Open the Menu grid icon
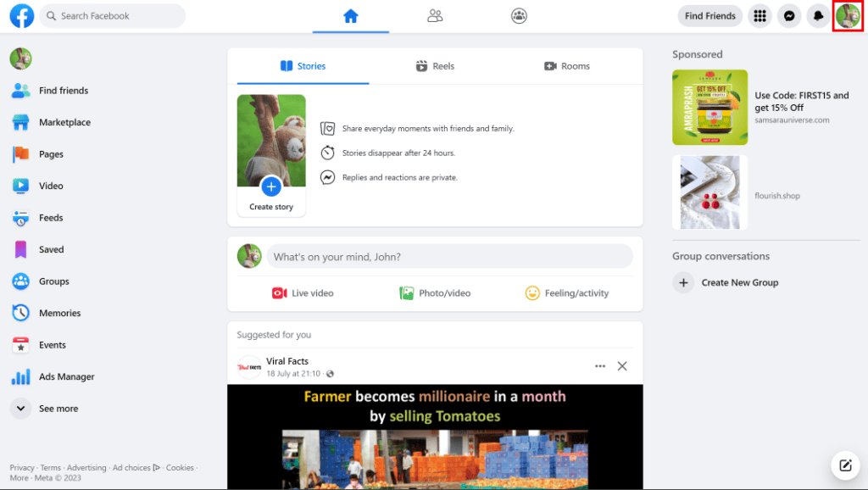868x490 pixels. [x=759, y=15]
